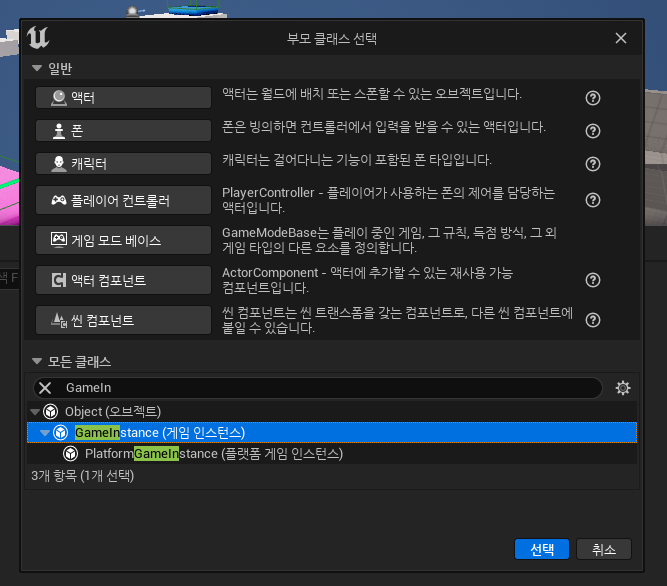Select GameInstance (게임 인스턴스) row
Image resolution: width=667 pixels, height=586 pixels.
[332, 432]
